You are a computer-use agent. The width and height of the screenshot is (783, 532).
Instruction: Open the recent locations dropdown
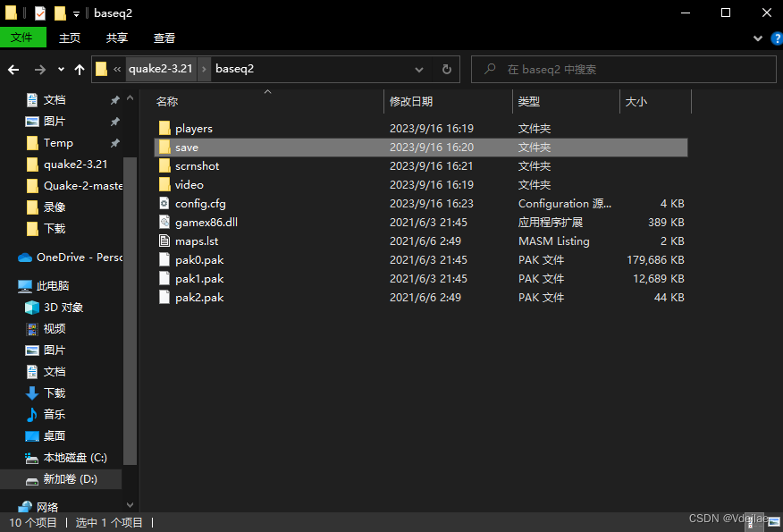(61, 70)
